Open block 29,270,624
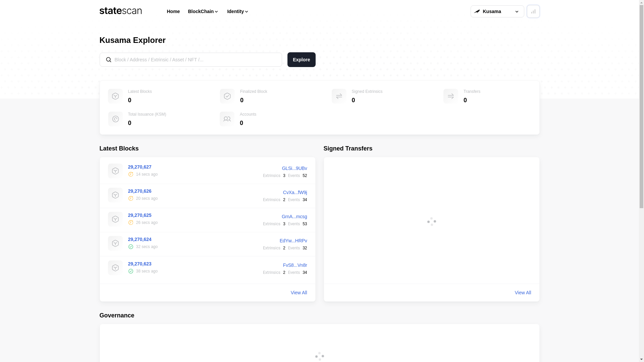644x362 pixels. coord(140,239)
